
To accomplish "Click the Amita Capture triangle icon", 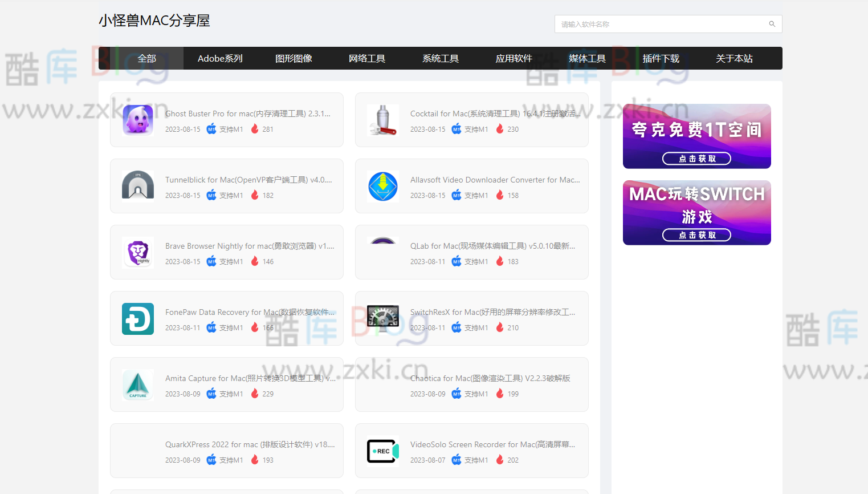I will coord(137,384).
